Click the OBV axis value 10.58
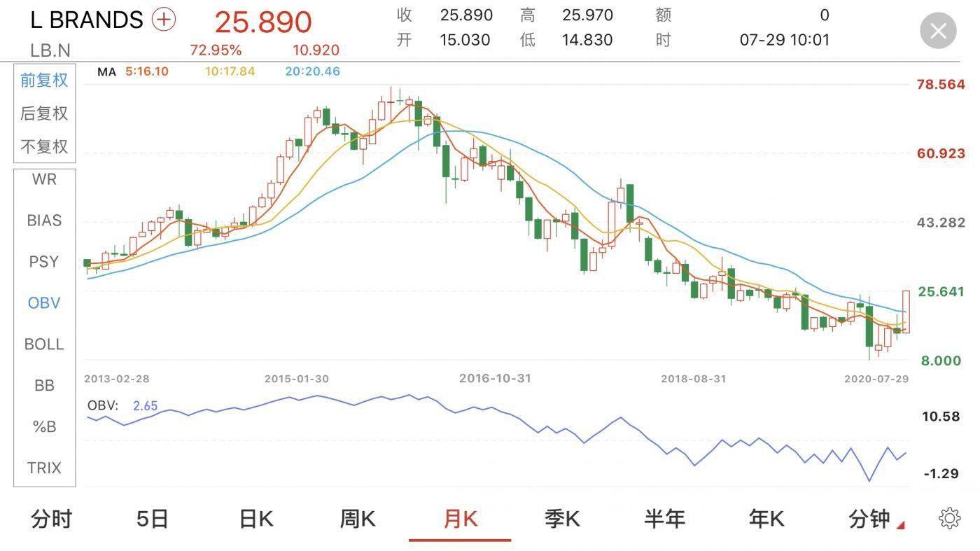This screenshot has width=980, height=551. pos(941,417)
